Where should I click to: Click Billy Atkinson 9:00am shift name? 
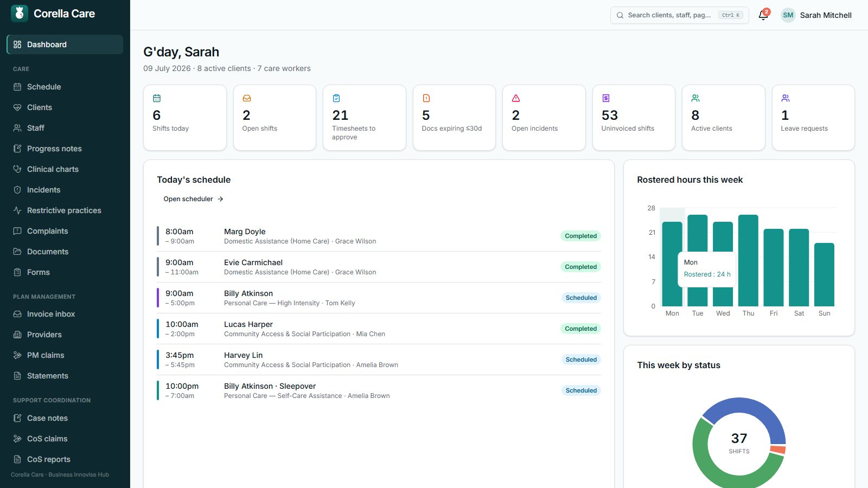point(248,293)
